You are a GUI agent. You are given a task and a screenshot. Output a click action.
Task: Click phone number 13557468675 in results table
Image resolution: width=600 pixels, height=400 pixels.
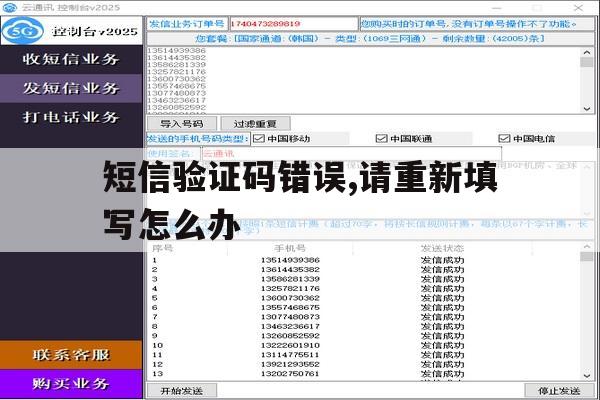click(x=290, y=307)
